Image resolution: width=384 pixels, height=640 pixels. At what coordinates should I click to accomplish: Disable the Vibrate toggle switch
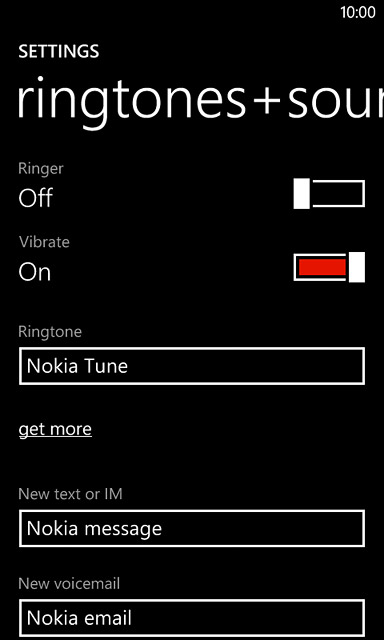click(x=329, y=267)
